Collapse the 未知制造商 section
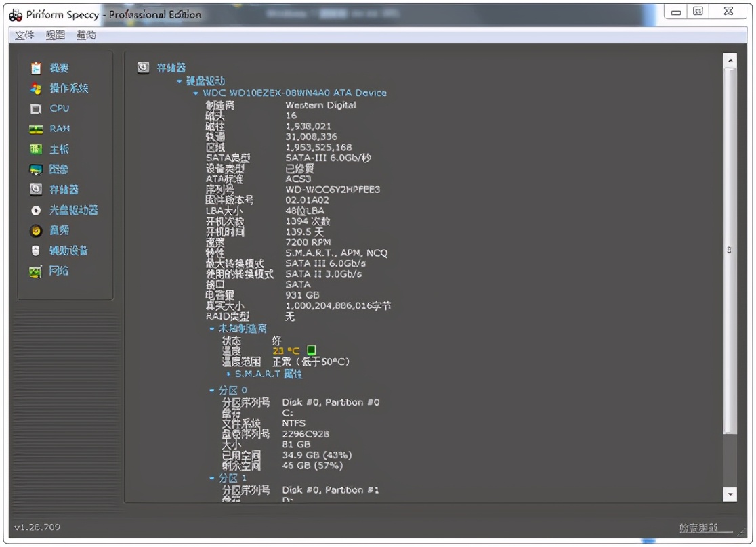The width and height of the screenshot is (756, 547). 211,329
